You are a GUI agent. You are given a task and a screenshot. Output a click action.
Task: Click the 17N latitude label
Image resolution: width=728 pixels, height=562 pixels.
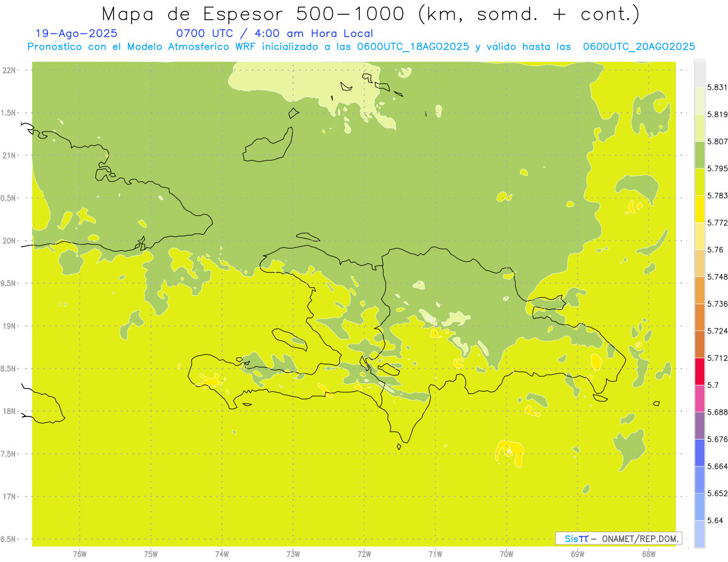coord(10,497)
